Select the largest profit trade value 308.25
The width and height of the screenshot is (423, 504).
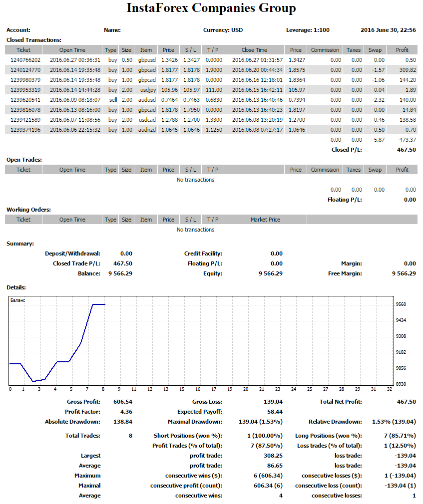273,456
